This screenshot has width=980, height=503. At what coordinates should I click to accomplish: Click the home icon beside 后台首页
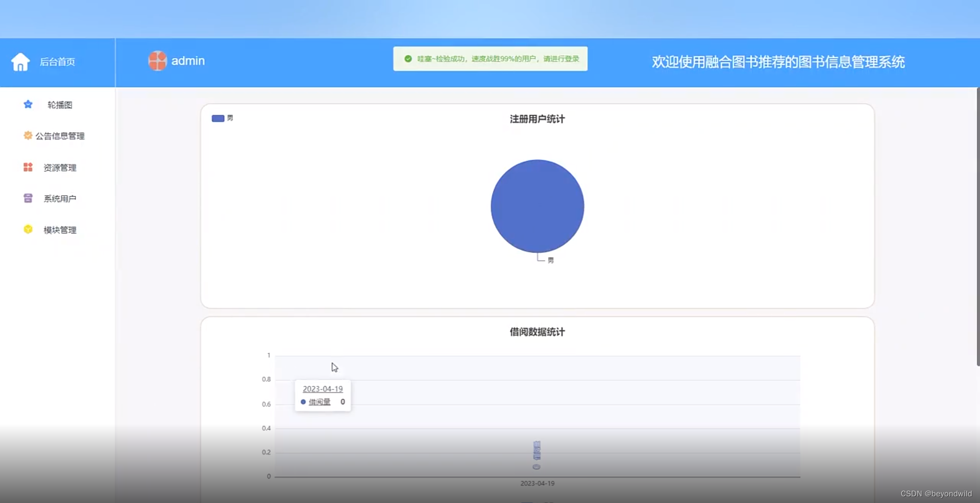pyautogui.click(x=20, y=61)
